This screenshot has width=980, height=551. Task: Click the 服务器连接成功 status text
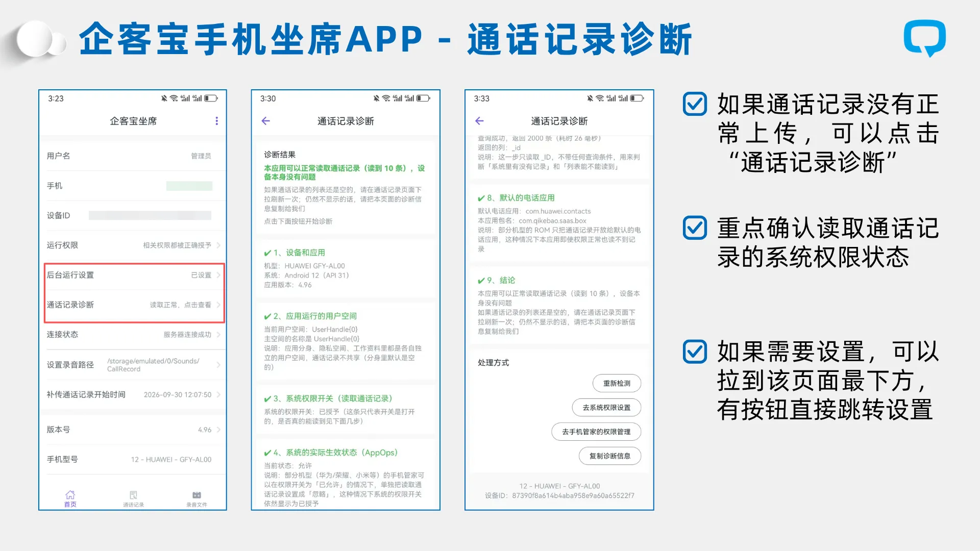click(187, 335)
